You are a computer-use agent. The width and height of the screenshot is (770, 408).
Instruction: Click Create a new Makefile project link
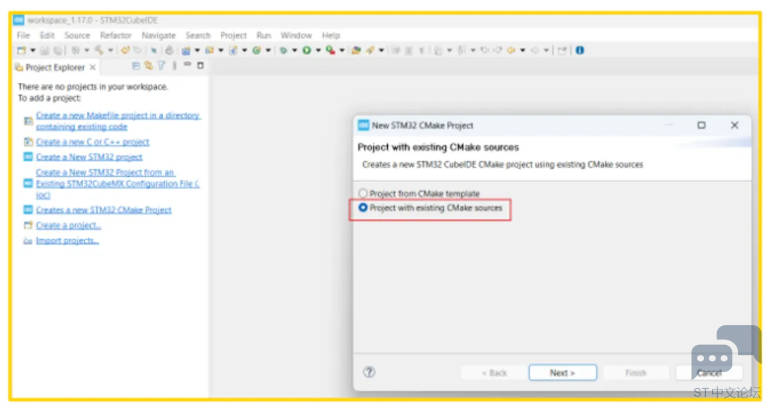118,121
